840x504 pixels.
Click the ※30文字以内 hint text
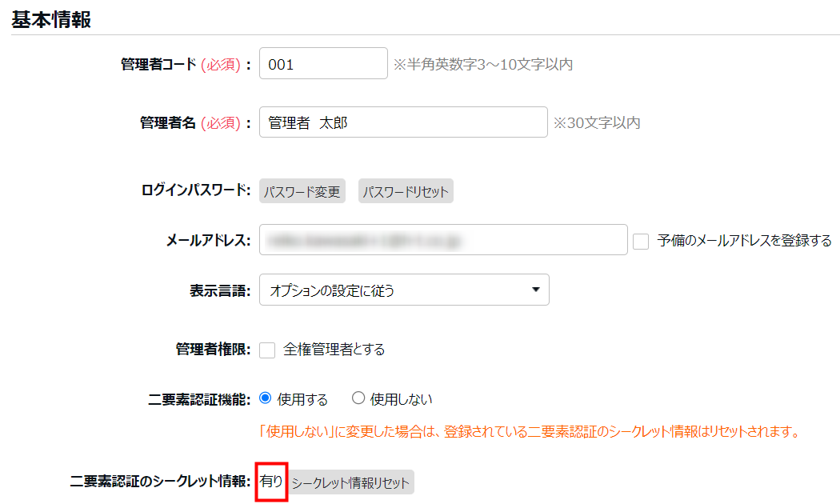(597, 123)
